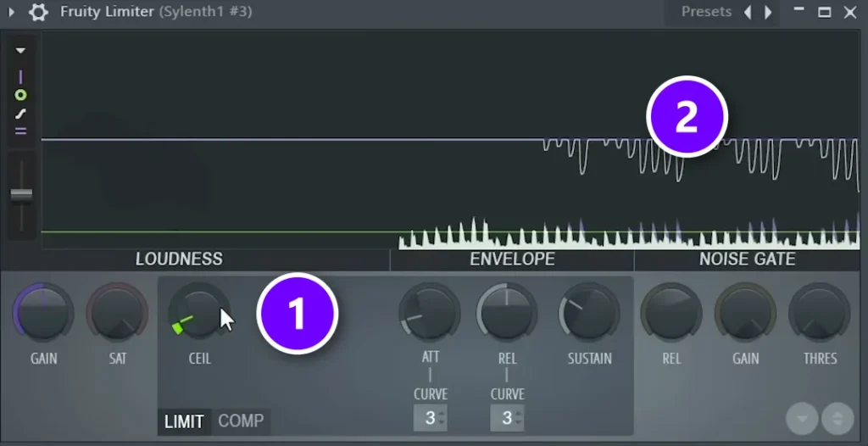Click the SUSTAIN knob
This screenshot has width=868, height=446.
589,313
